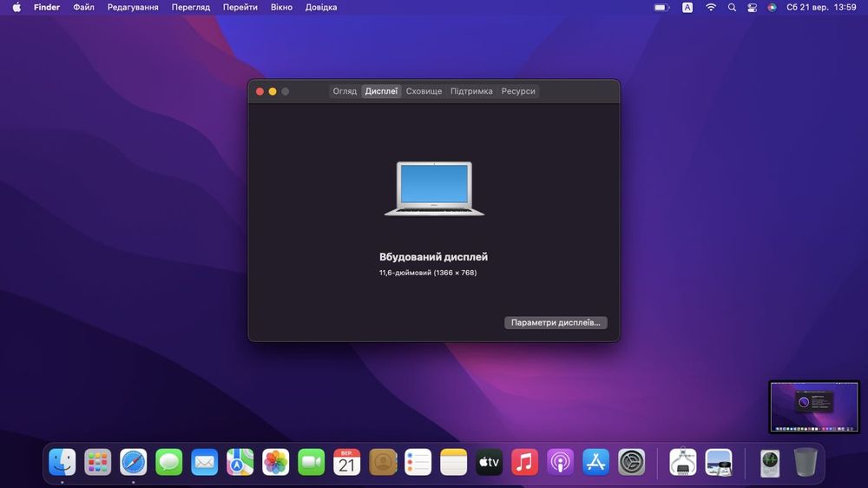868x488 pixels.
Task: Open Notes app in the Dock
Action: (x=453, y=462)
